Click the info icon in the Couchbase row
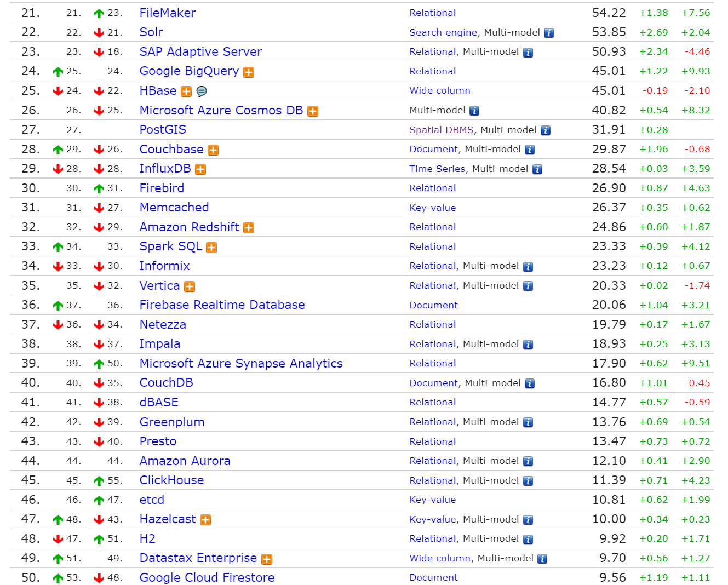This screenshot has height=585, width=728. (530, 150)
